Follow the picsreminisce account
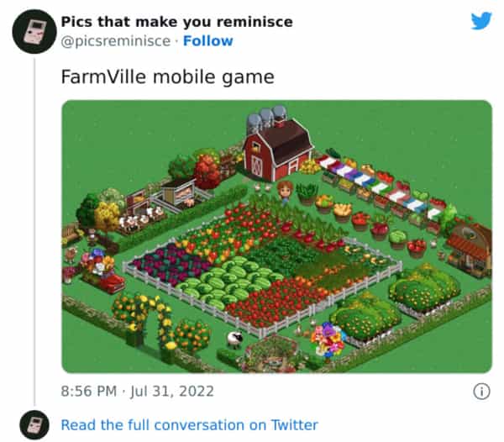This screenshot has width=504, height=442. (208, 40)
